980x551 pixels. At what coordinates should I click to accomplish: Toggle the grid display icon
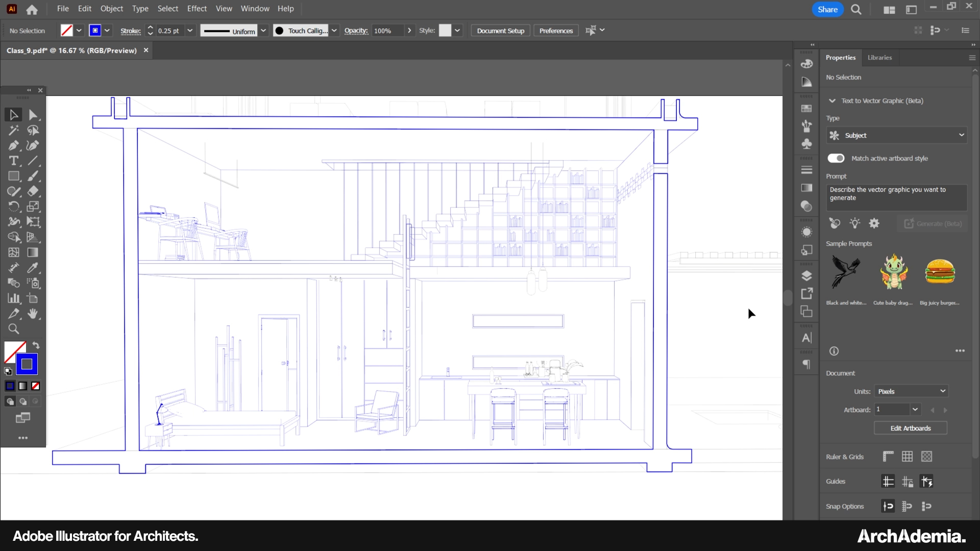pos(907,457)
